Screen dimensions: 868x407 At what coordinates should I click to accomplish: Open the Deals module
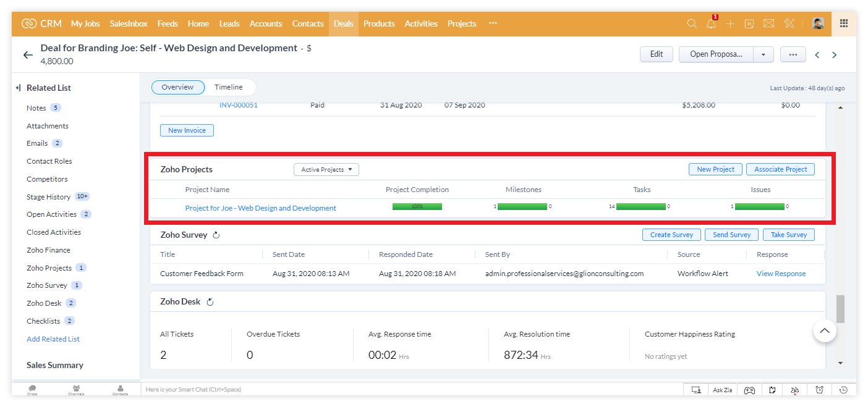(344, 23)
